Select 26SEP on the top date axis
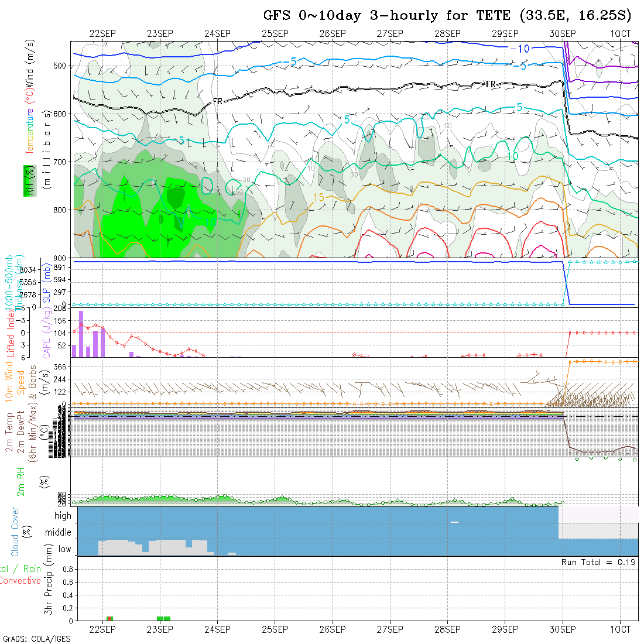This screenshot has height=644, width=644. [x=333, y=34]
